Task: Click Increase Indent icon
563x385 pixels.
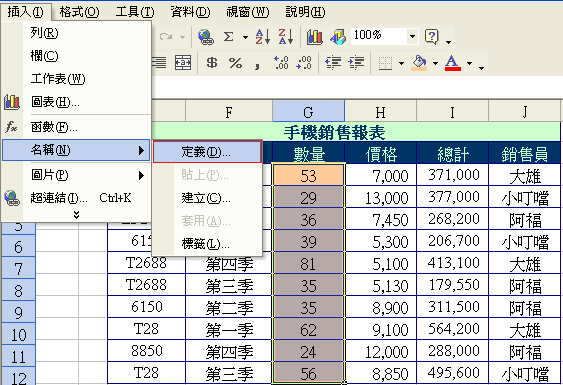Action: pyautogui.click(x=356, y=62)
